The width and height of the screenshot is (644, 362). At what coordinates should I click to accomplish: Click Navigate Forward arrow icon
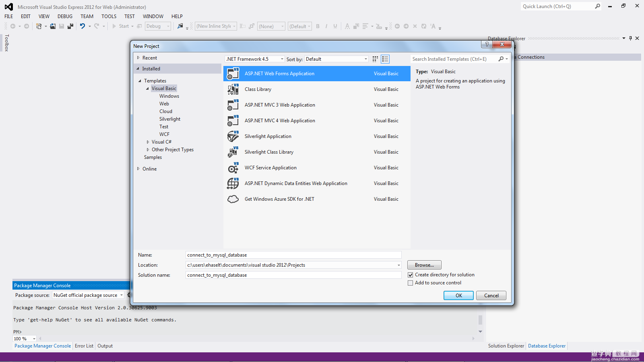point(27,26)
